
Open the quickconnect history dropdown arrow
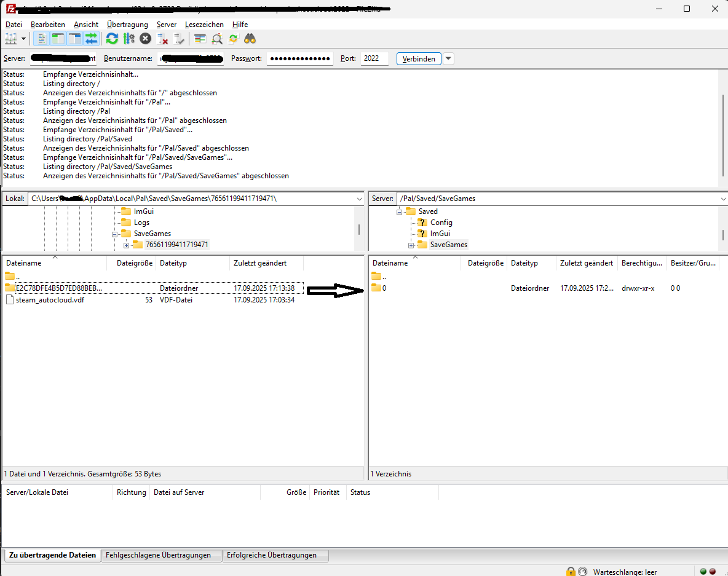(448, 59)
